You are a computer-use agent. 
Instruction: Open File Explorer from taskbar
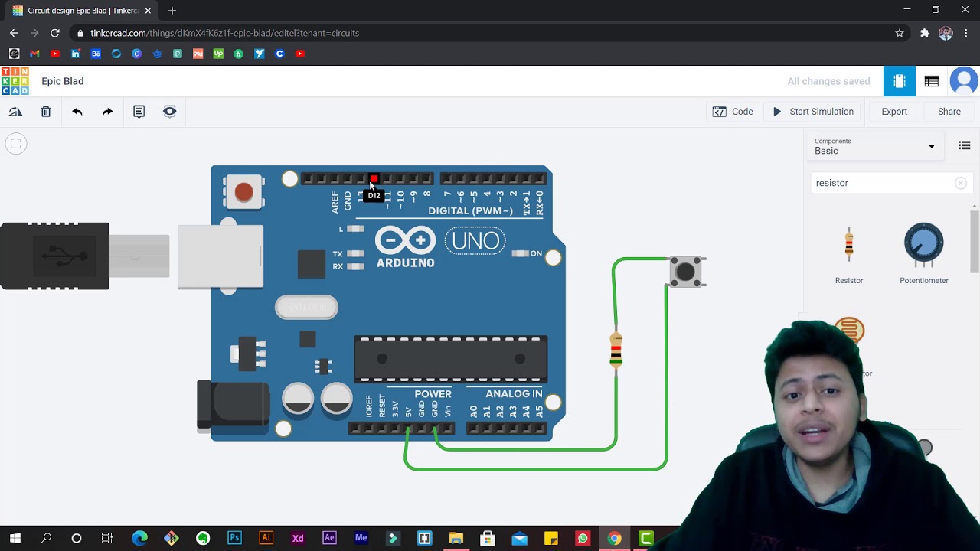456,538
